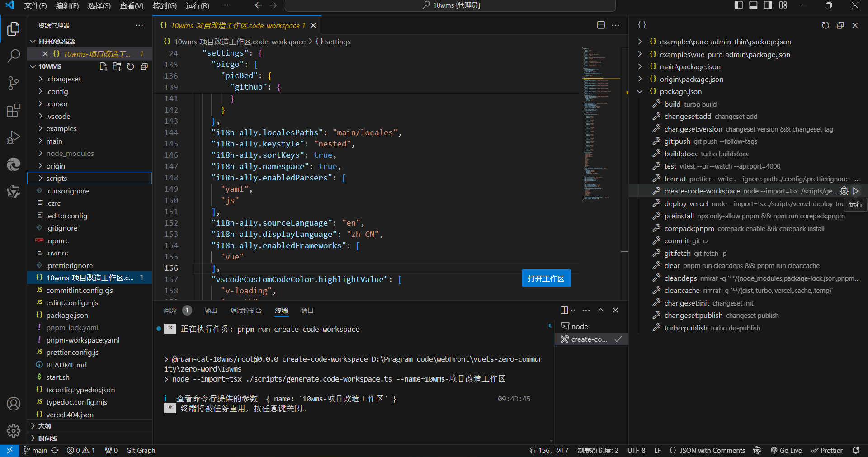
Task: Open README.md in explorer
Action: click(90, 365)
